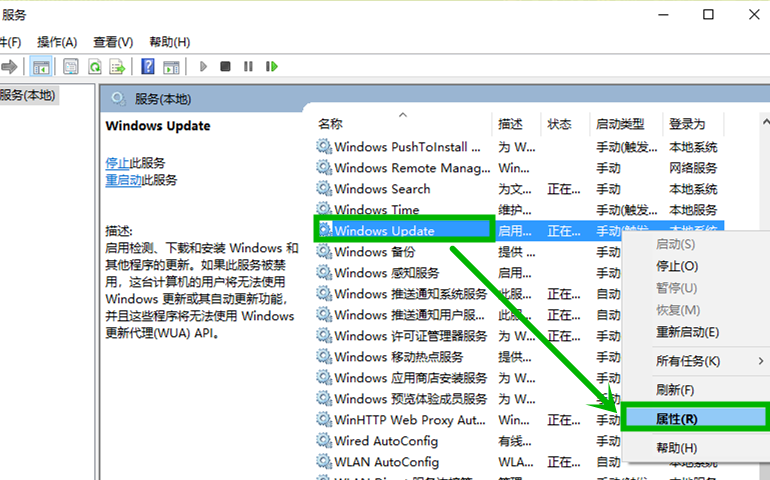The height and width of the screenshot is (480, 770).
Task: Click the gear icon beside Windows Update
Action: coord(325,229)
